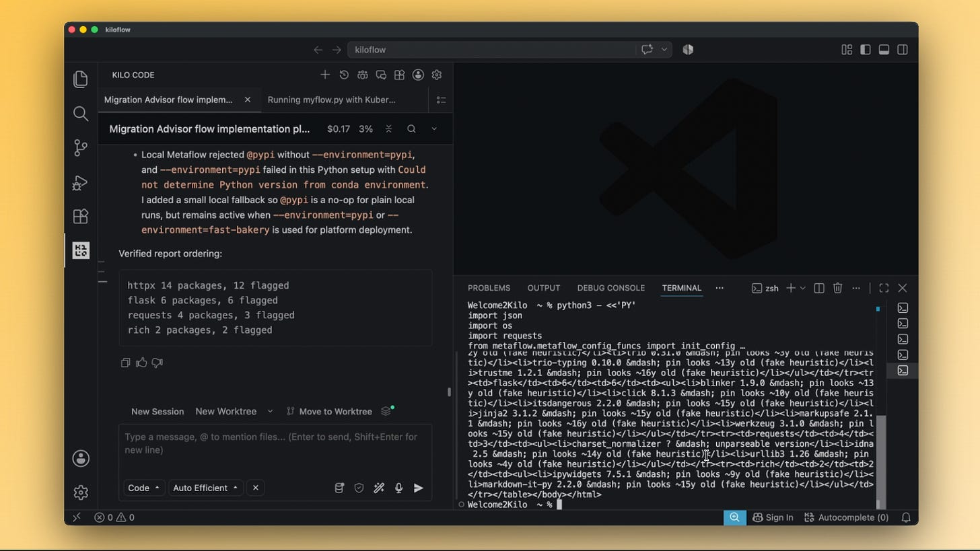The width and height of the screenshot is (980, 551).
Task: Open Run and Debug view
Action: click(81, 182)
